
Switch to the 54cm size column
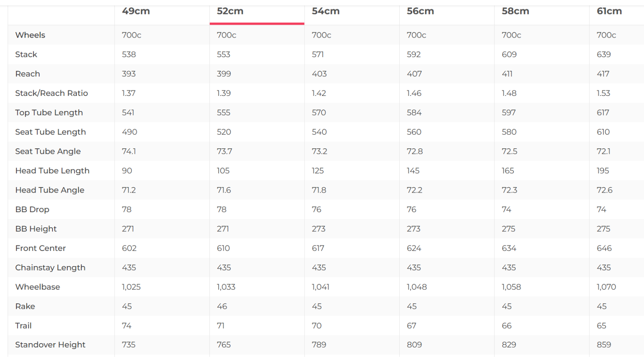[x=326, y=11]
